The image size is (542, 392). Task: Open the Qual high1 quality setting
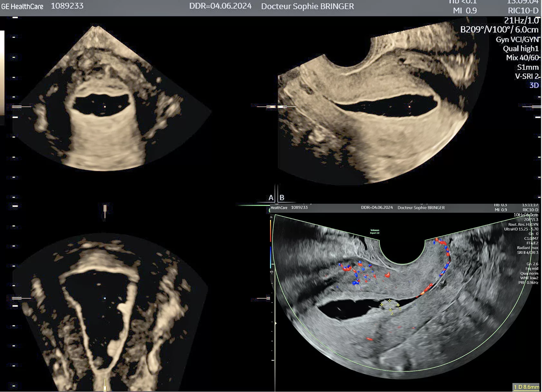pos(521,49)
